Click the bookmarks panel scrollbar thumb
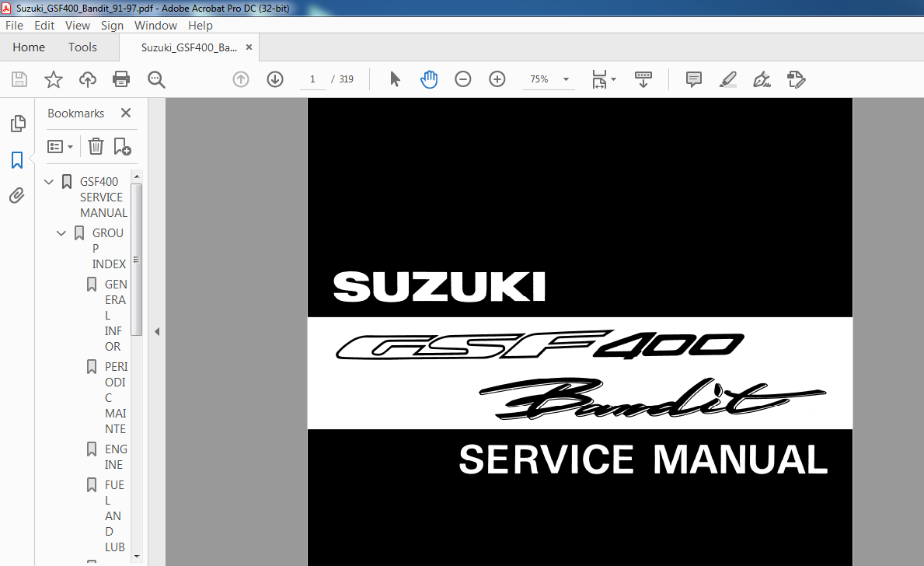 [x=137, y=260]
